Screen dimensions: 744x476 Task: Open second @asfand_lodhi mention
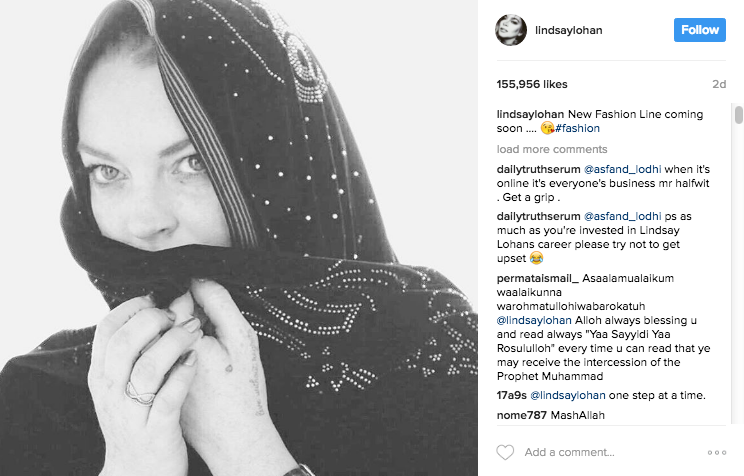tap(622, 216)
